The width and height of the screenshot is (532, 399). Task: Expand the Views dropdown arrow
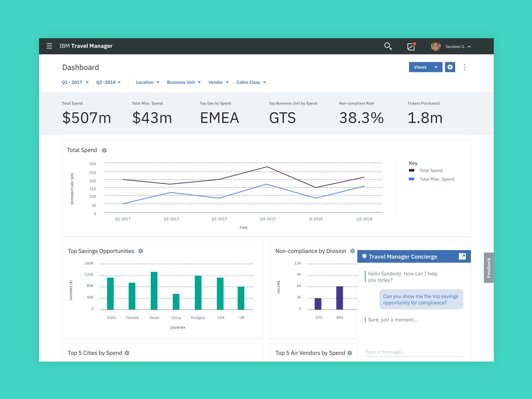(436, 67)
